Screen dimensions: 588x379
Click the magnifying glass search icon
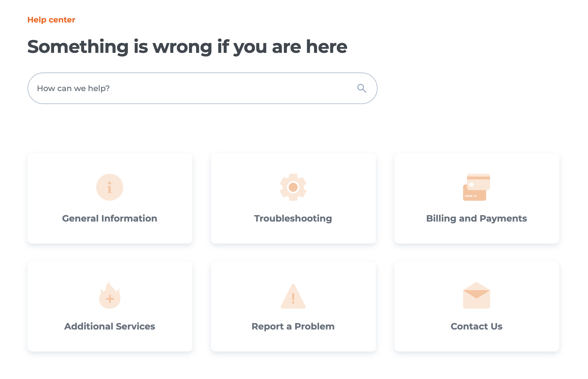[362, 88]
